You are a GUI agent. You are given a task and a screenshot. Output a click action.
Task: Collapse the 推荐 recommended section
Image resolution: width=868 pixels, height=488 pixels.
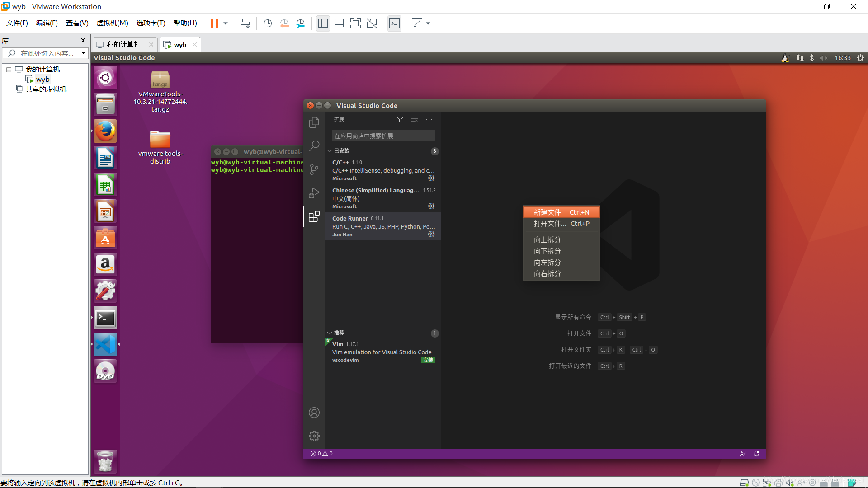point(330,333)
